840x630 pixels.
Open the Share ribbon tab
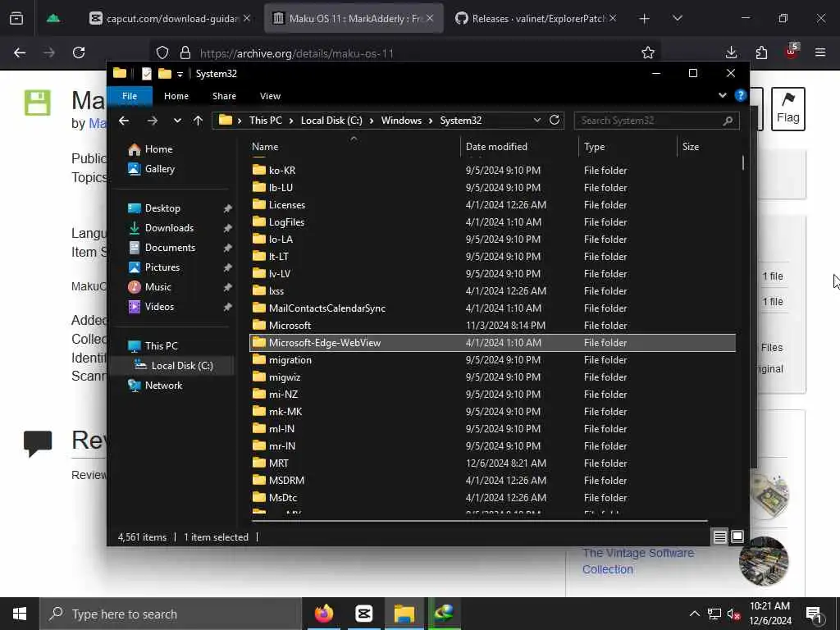224,96
